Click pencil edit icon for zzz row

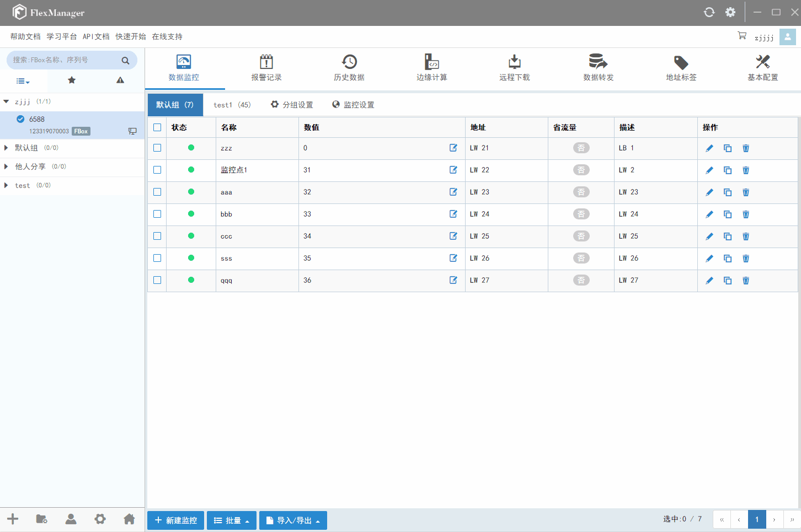pyautogui.click(x=709, y=148)
